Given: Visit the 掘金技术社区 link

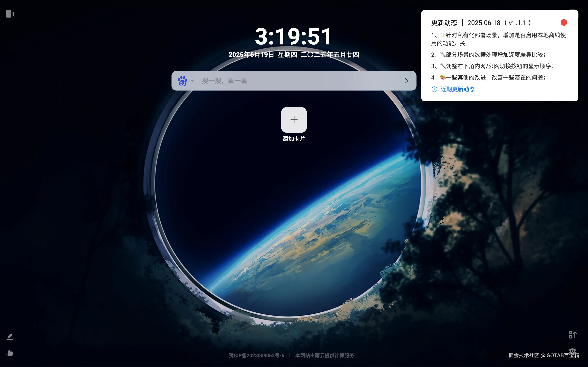Looking at the screenshot, I should point(524,356).
